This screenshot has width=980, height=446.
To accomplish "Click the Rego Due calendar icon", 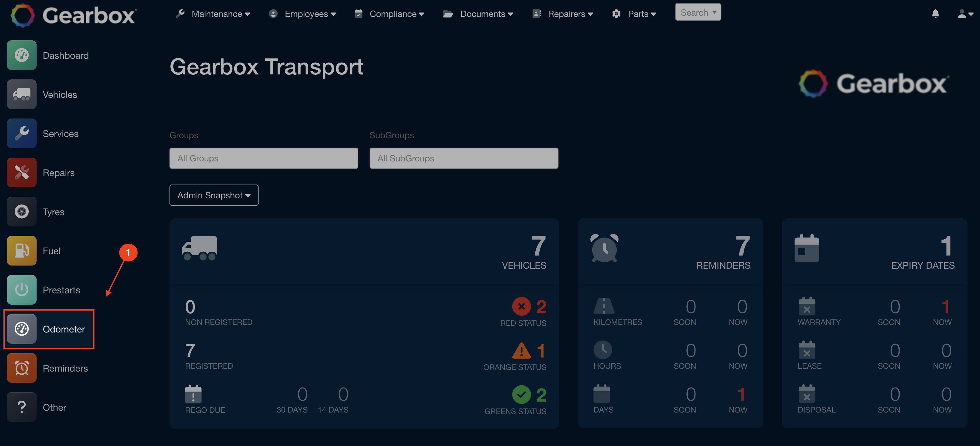I will pos(193,394).
